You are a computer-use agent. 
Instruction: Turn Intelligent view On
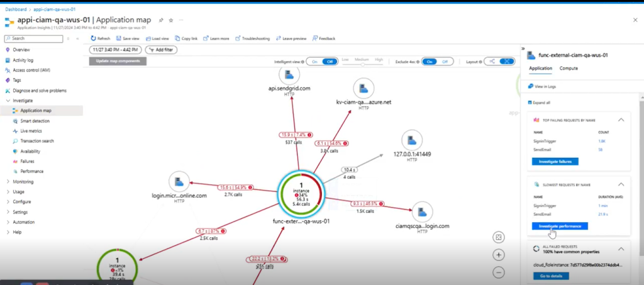315,62
